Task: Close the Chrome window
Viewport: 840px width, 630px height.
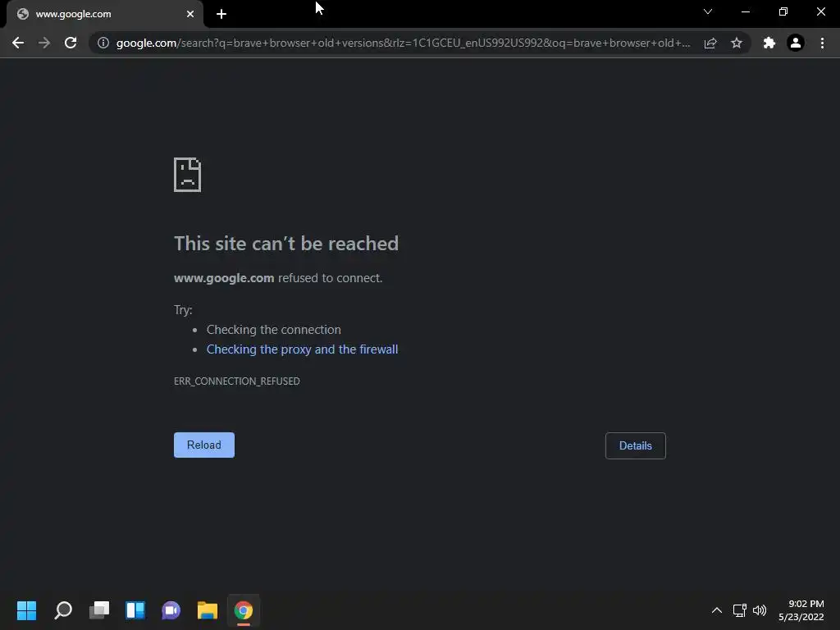Action: point(820,11)
